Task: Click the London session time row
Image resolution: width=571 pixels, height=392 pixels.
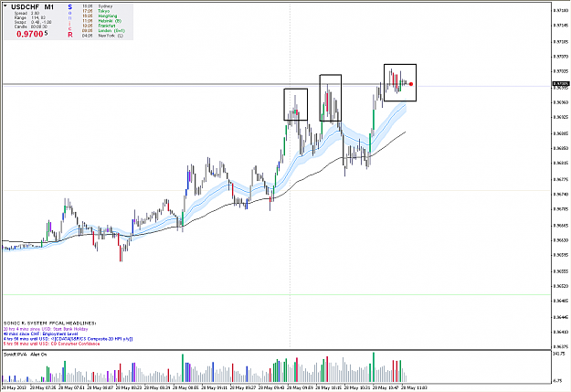Action: (103, 30)
